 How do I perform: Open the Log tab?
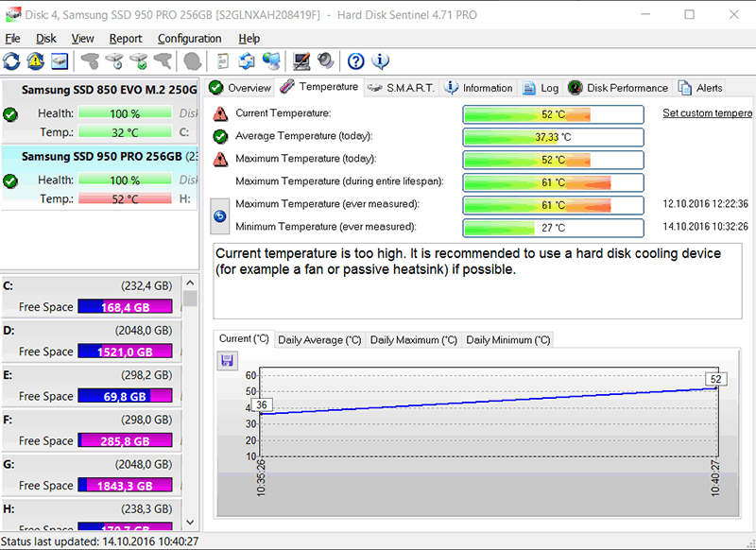point(541,88)
